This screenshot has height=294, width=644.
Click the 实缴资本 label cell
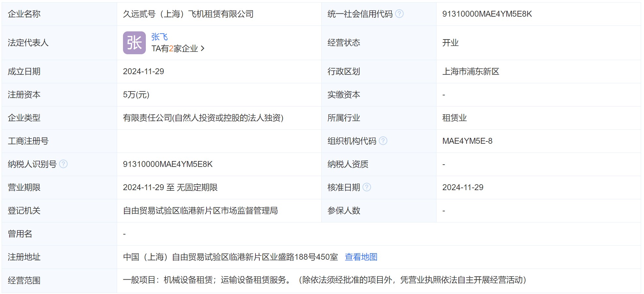(379, 95)
